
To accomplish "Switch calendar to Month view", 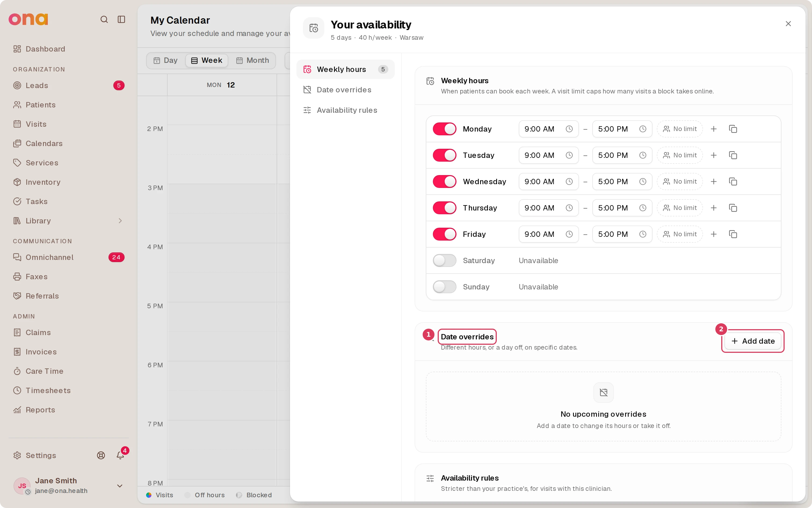I will (x=253, y=60).
